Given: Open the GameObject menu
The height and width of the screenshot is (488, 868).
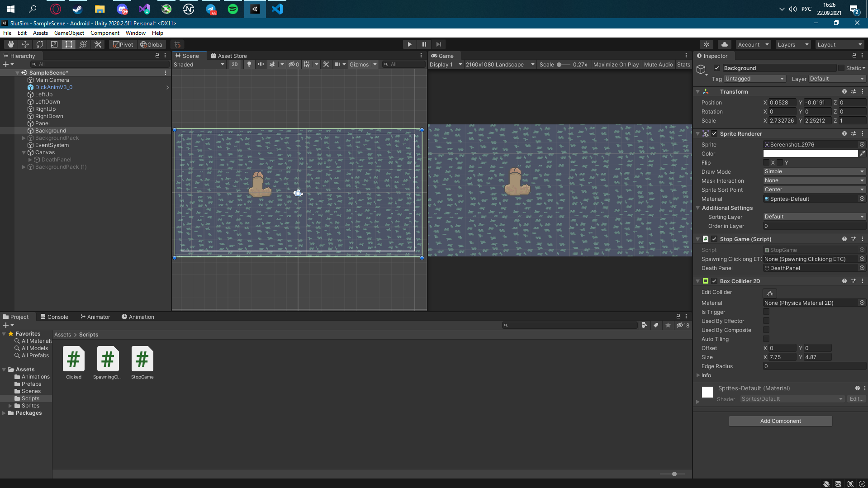Looking at the screenshot, I should click(x=69, y=33).
